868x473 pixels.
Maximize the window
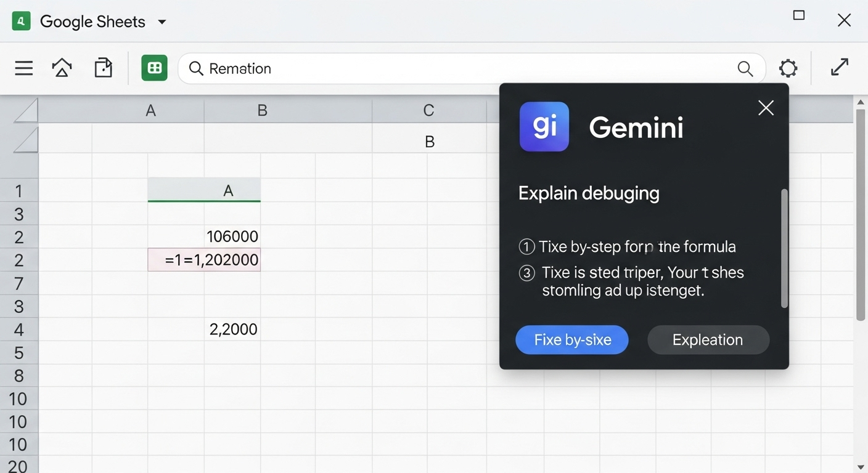[x=799, y=15]
